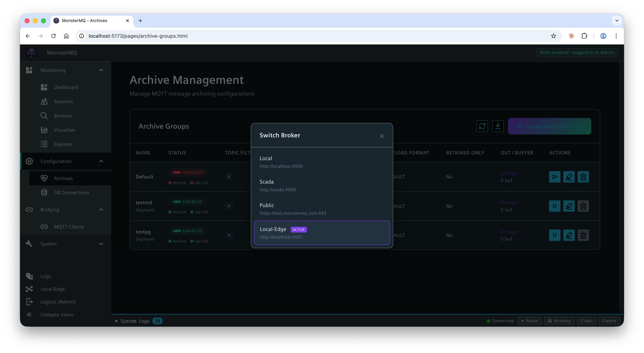Click the Export logs button
The height and width of the screenshot is (353, 644).
pos(609,321)
